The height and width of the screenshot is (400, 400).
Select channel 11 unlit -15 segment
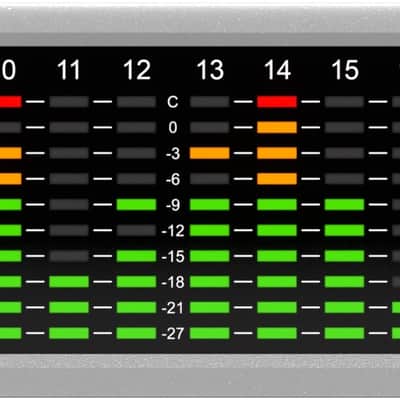click(x=69, y=256)
